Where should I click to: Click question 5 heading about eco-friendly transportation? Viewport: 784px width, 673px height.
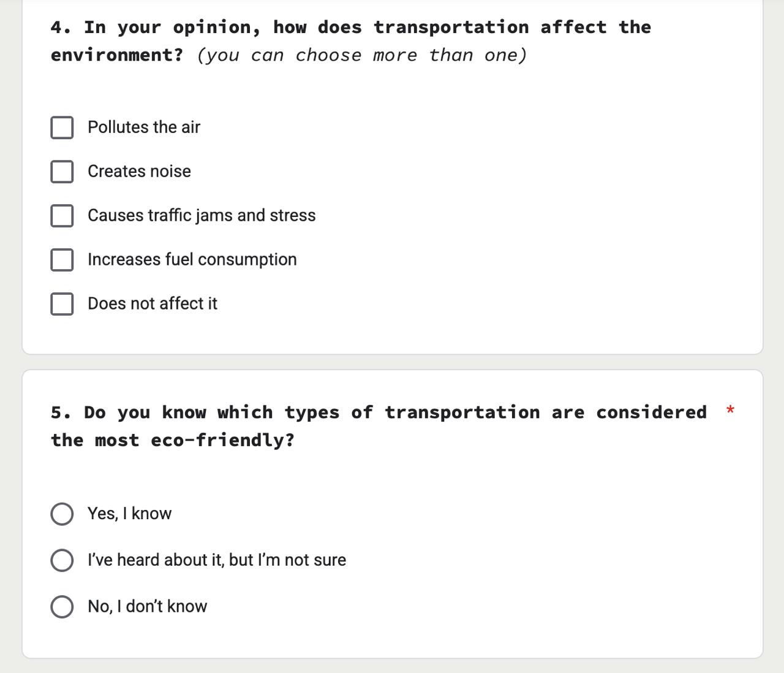pos(378,413)
